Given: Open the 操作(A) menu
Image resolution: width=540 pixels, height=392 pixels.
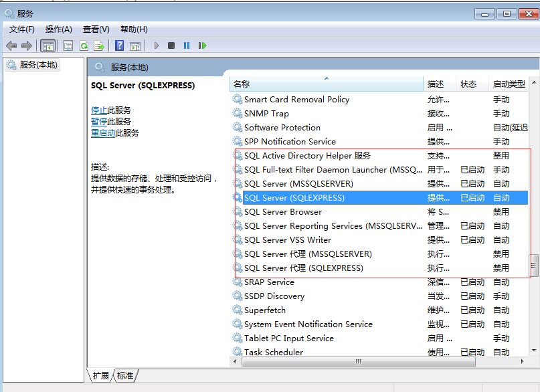Looking at the screenshot, I should [58, 29].
